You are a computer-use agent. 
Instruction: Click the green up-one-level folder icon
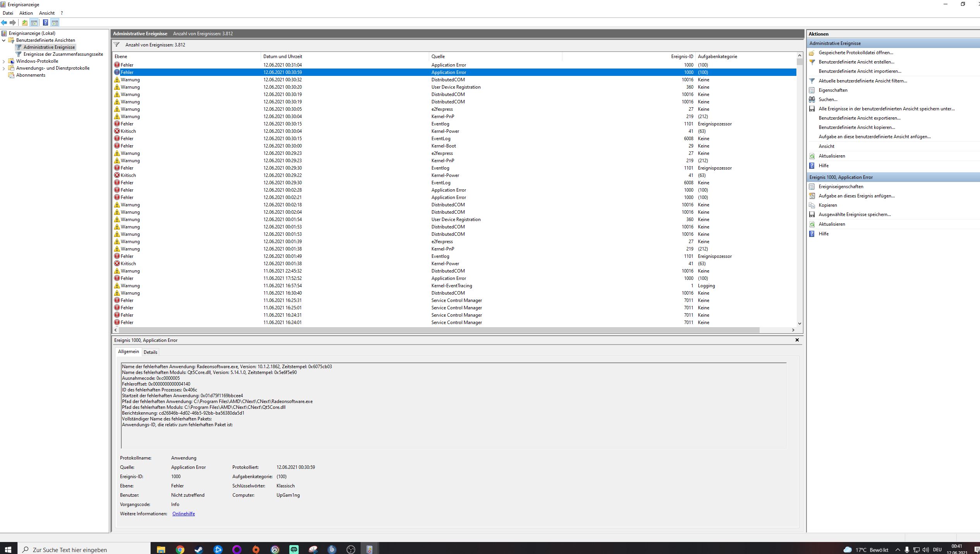click(x=24, y=23)
